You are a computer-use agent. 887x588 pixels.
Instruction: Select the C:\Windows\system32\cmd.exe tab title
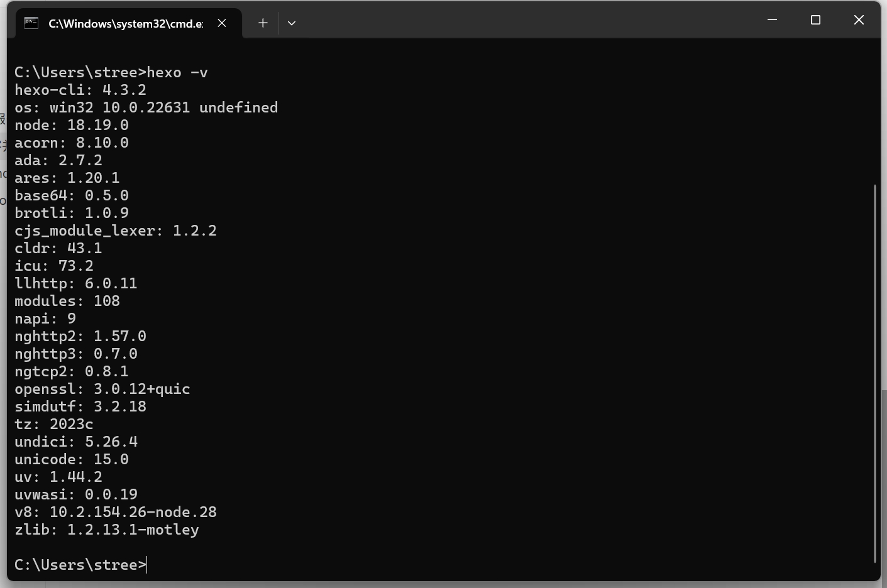[x=126, y=23]
